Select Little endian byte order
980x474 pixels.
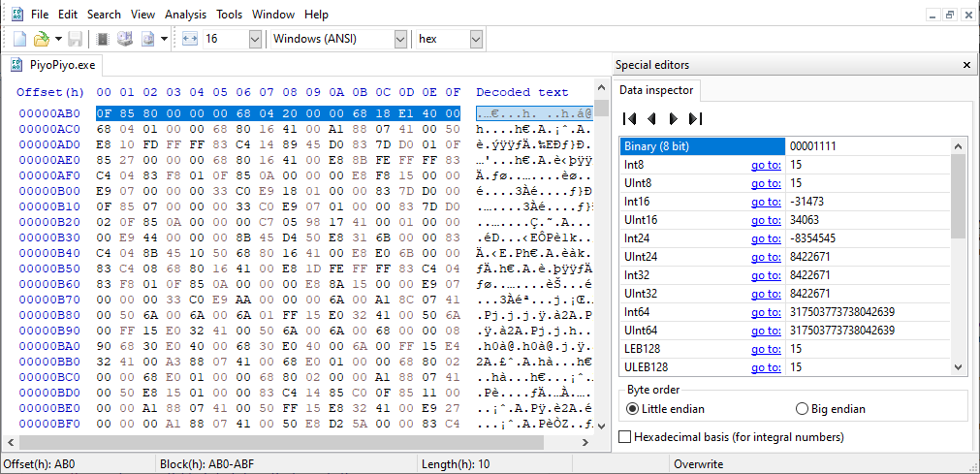(x=634, y=409)
